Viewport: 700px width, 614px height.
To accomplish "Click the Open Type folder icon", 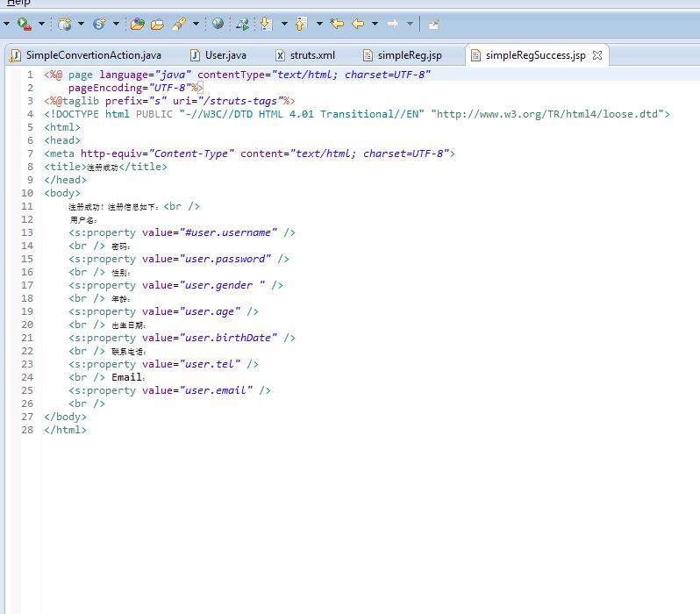I will tap(138, 24).
